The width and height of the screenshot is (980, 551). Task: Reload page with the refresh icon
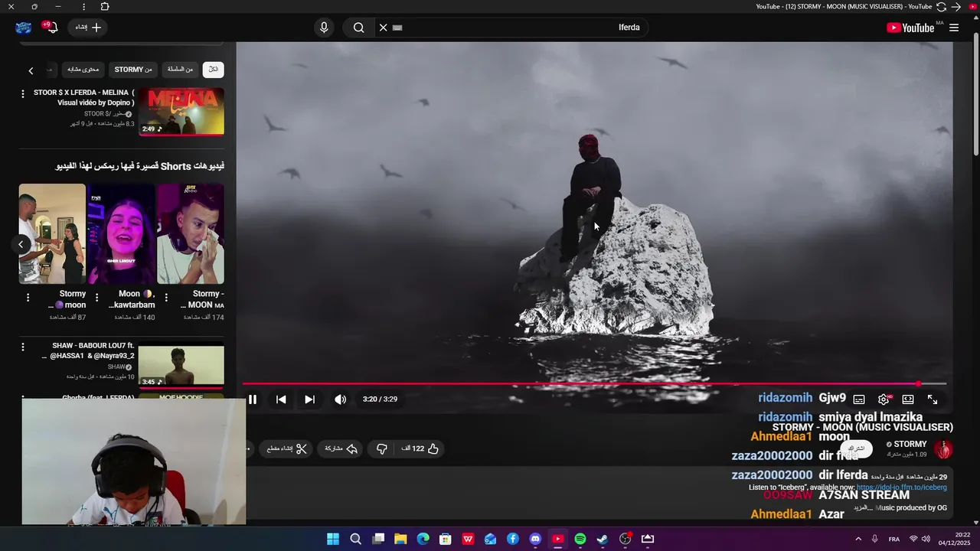pyautogui.click(x=941, y=7)
